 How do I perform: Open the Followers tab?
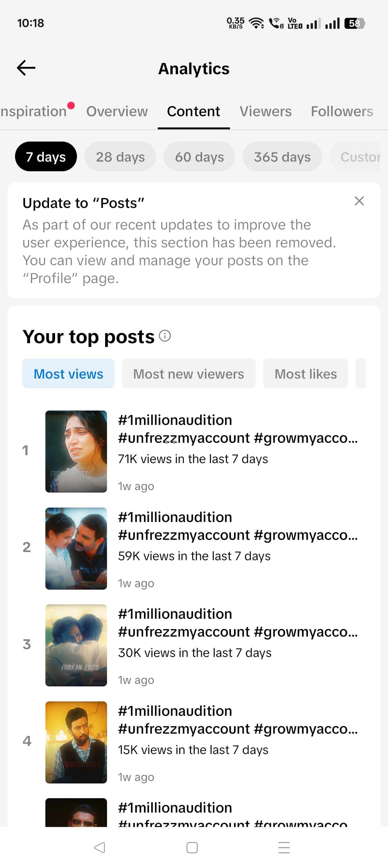[342, 111]
